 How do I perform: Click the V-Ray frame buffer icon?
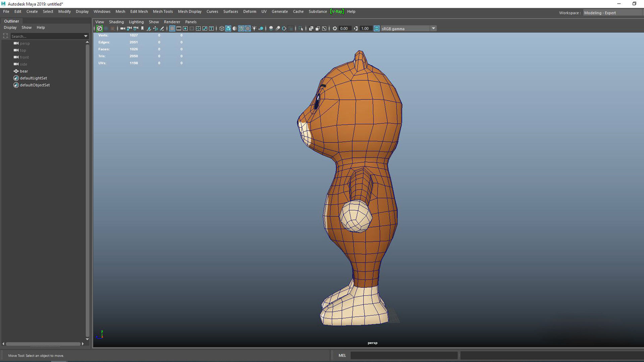[99, 28]
